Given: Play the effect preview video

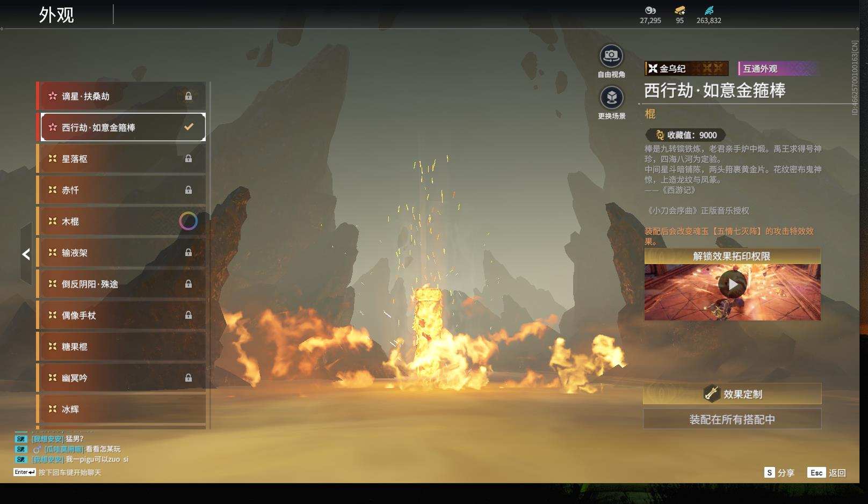Looking at the screenshot, I should [x=733, y=284].
